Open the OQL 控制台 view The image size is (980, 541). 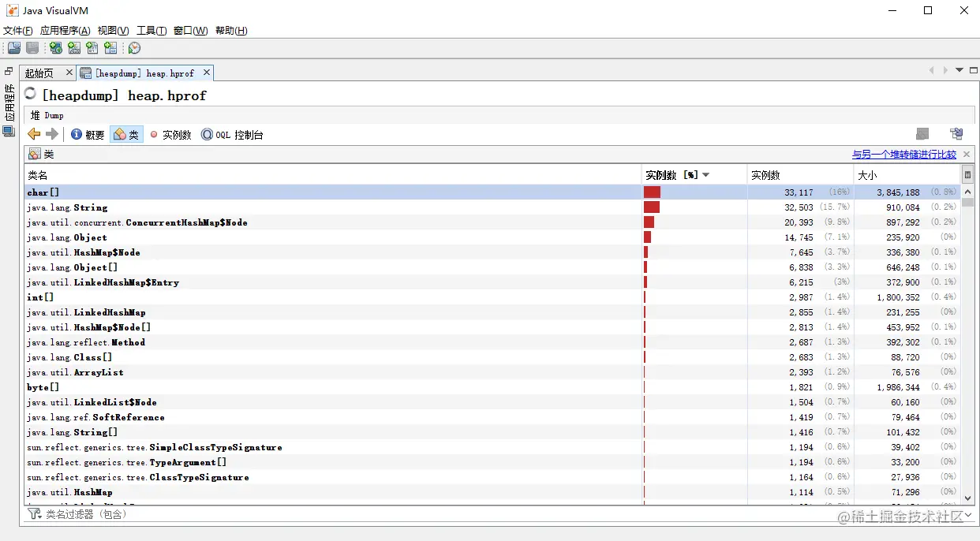point(232,135)
